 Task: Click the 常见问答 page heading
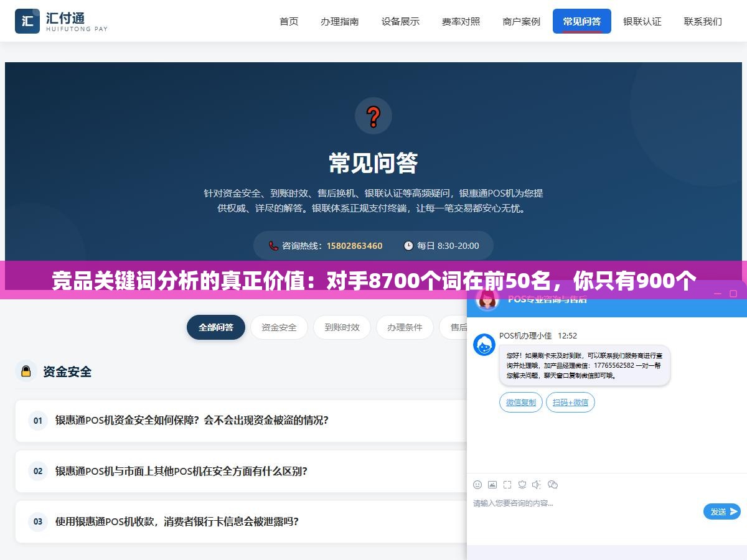coord(374,163)
